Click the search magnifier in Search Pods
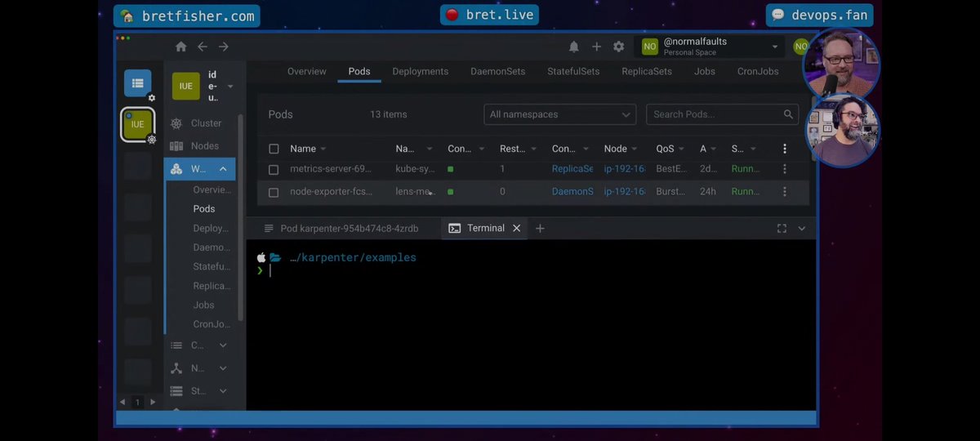Viewport: 980px width, 441px height. coord(788,114)
